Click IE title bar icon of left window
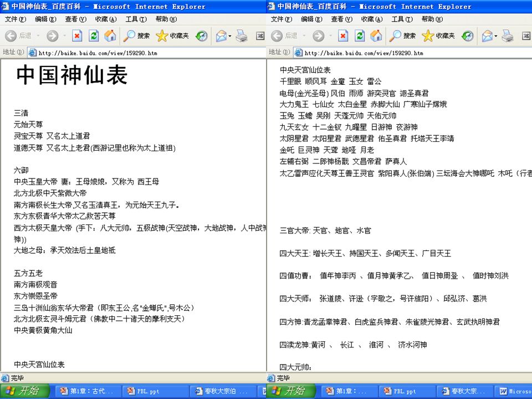The width and height of the screenshot is (532, 399). (x=5, y=6)
